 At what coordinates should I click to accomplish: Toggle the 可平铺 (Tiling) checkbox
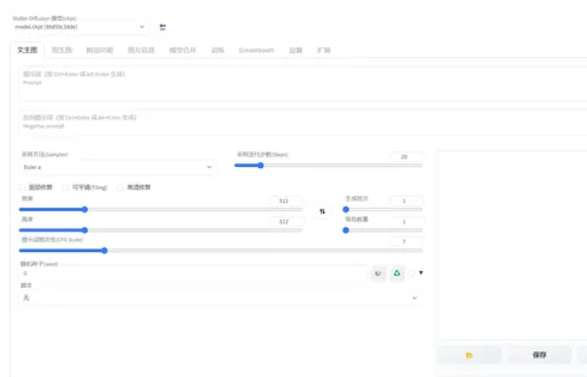click(x=66, y=187)
